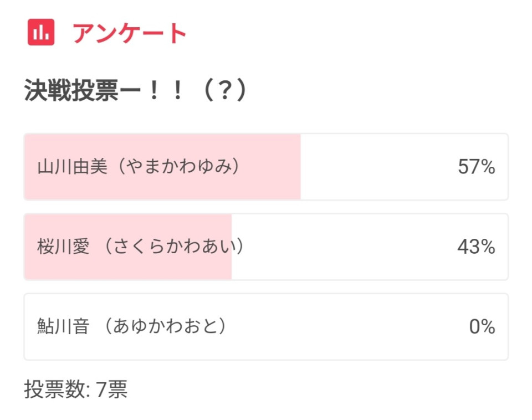
Task: Click the reading （あゆかわおと）text
Action: (x=165, y=326)
